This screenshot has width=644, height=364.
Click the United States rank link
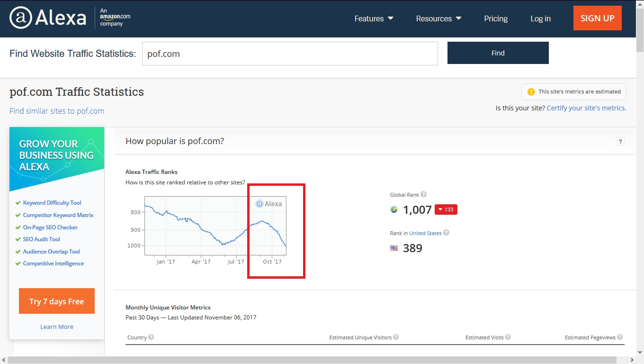tap(425, 233)
